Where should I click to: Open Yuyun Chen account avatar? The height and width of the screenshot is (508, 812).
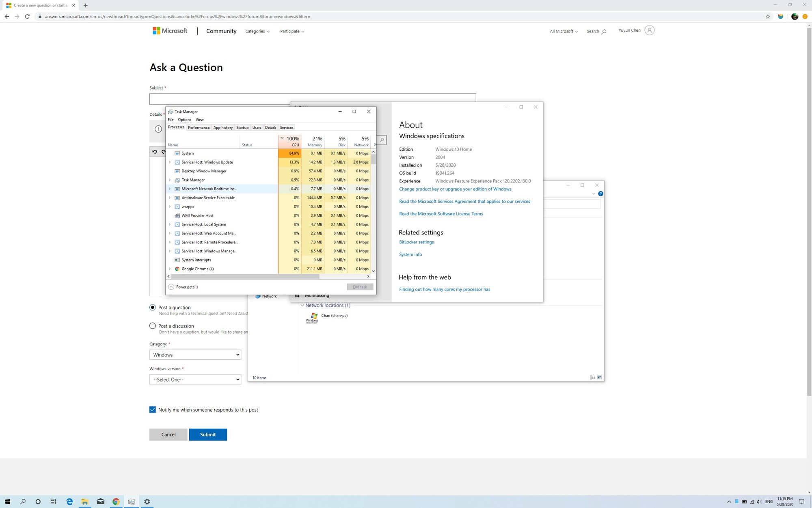pyautogui.click(x=649, y=30)
